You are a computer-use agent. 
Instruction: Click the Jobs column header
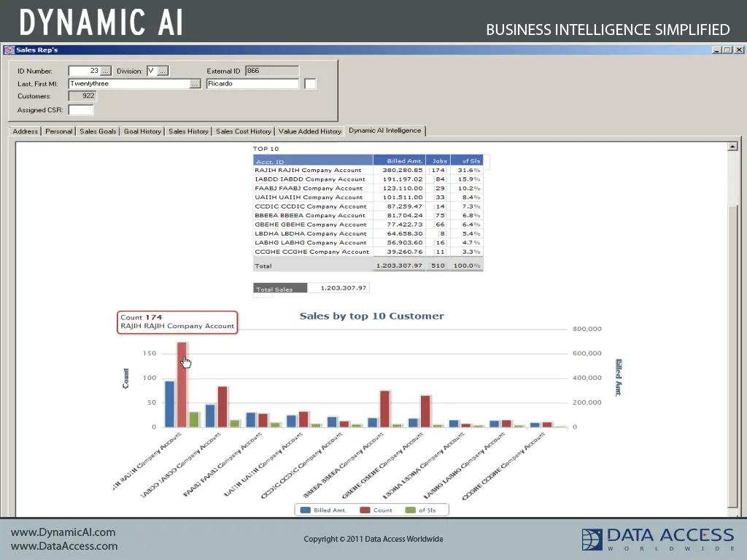pos(438,161)
